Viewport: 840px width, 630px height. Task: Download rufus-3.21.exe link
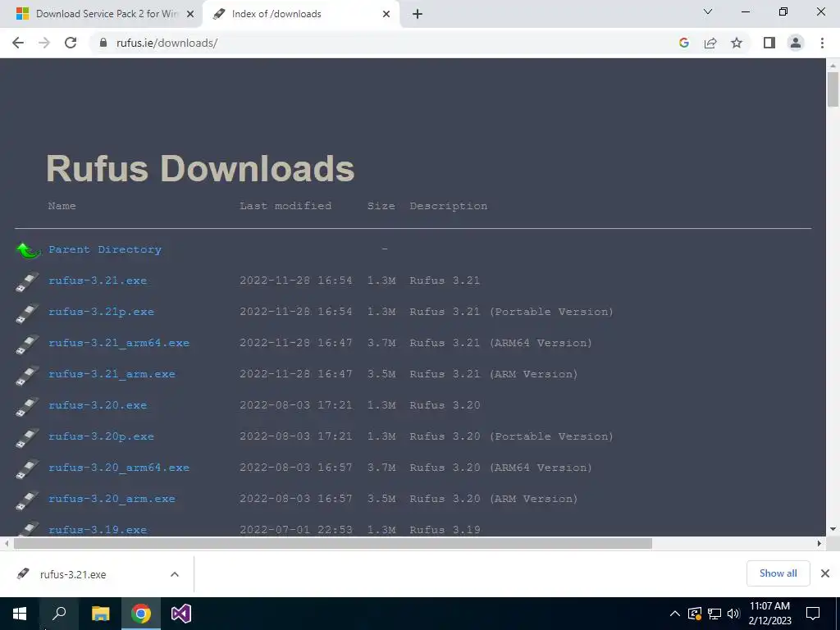click(98, 281)
